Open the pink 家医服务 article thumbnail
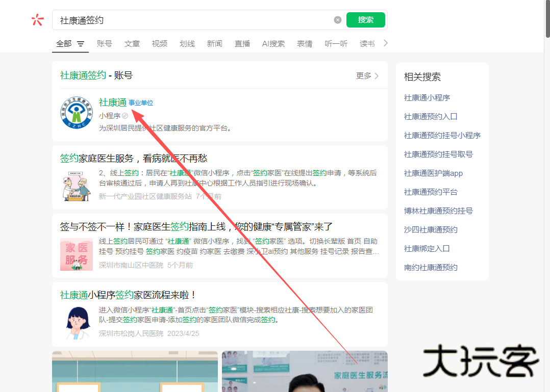Viewport: 550px width, 392px height. coord(76,253)
